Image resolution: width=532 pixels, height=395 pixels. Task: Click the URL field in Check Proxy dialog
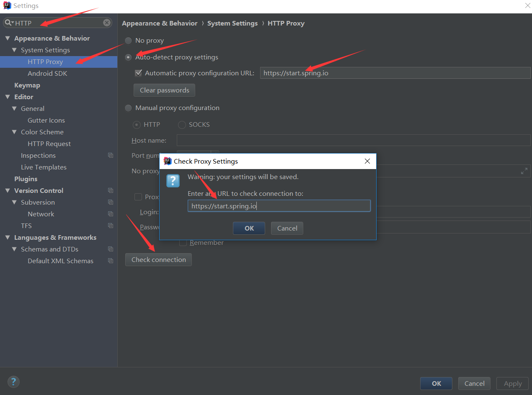[x=279, y=206]
